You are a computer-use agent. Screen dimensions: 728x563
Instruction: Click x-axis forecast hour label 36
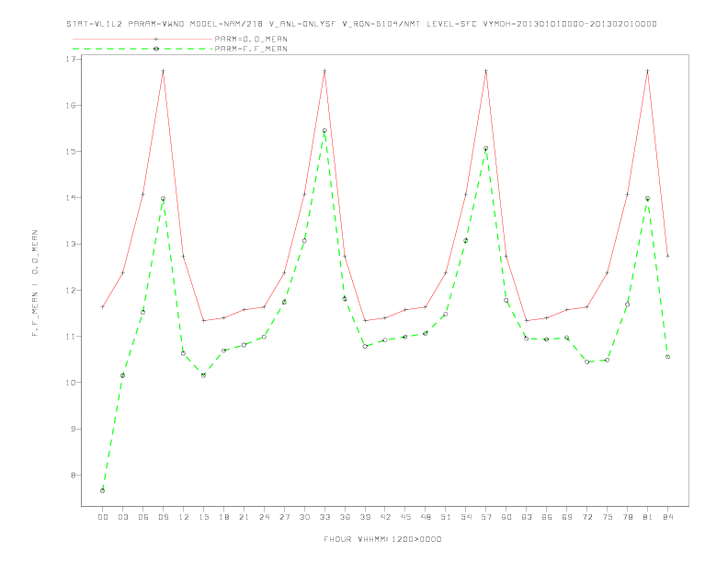coord(345,517)
